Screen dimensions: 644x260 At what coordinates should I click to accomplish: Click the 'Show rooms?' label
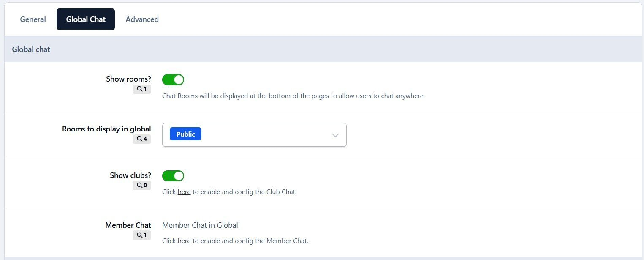pyautogui.click(x=128, y=79)
